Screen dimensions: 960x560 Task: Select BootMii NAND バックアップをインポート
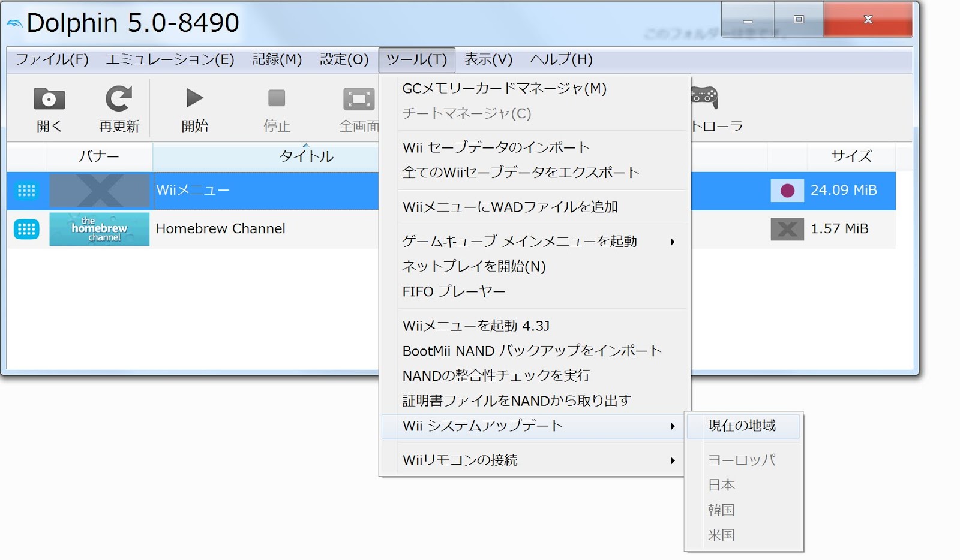pyautogui.click(x=535, y=351)
